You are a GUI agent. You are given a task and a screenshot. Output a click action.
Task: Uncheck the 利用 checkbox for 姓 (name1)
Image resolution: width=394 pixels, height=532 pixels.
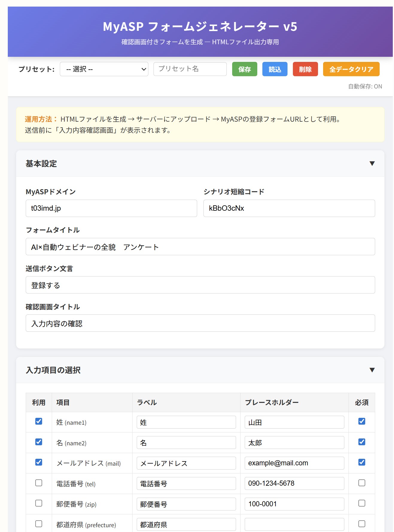click(39, 421)
